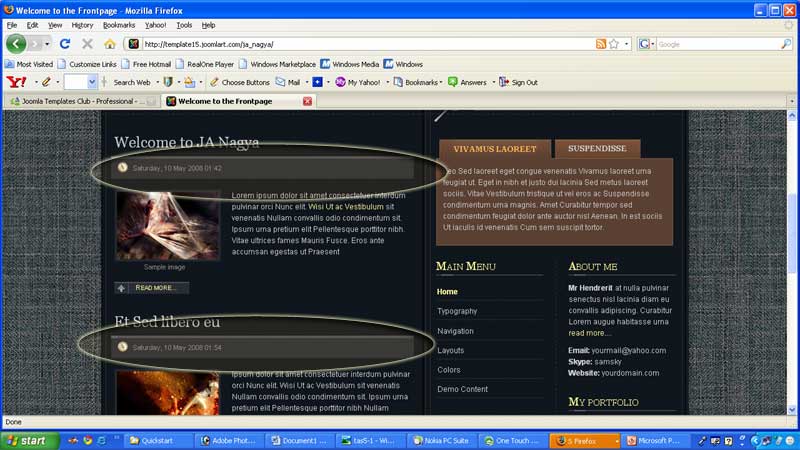This screenshot has width=800, height=450.
Task: Bookmark this page with the star icon
Action: (x=614, y=44)
